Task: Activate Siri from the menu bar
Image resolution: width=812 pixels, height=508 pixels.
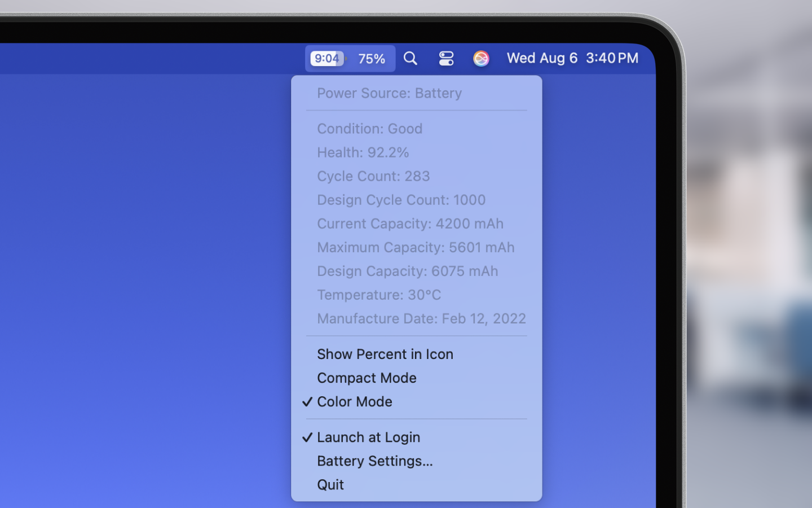Action: pos(481,58)
